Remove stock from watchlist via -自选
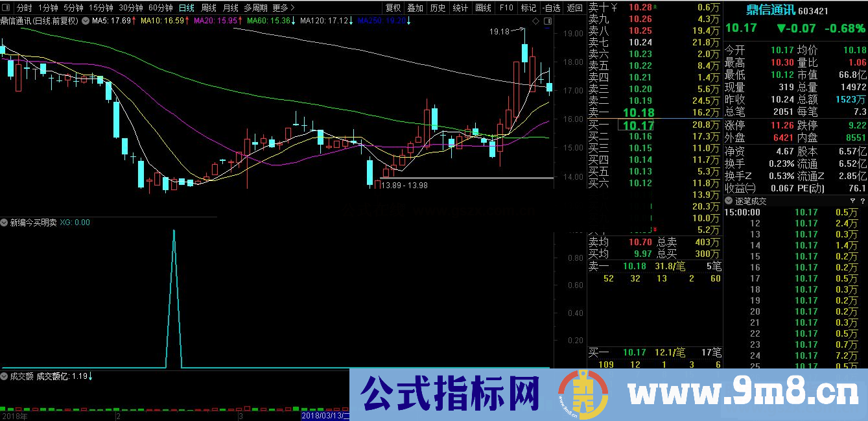Image resolution: width=868 pixels, height=421 pixels. click(552, 8)
